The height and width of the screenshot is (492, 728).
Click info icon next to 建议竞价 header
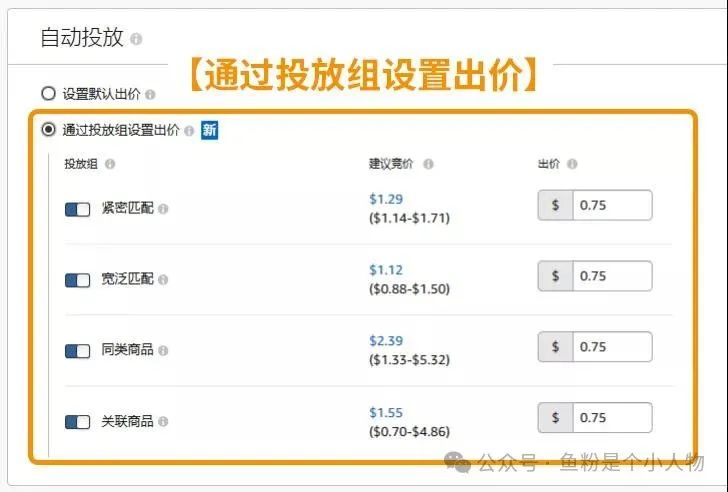[428, 164]
